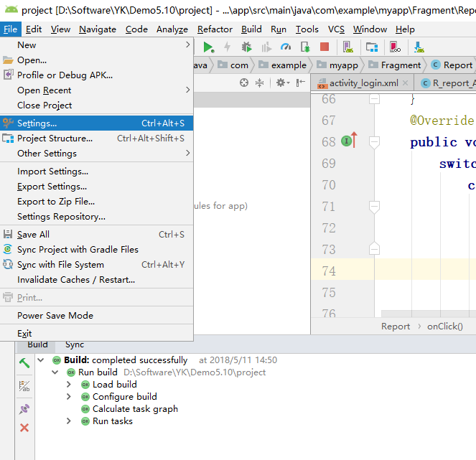Image resolution: width=476 pixels, height=460 pixels.
Task: Click Save All in File menu
Action: (x=96, y=235)
